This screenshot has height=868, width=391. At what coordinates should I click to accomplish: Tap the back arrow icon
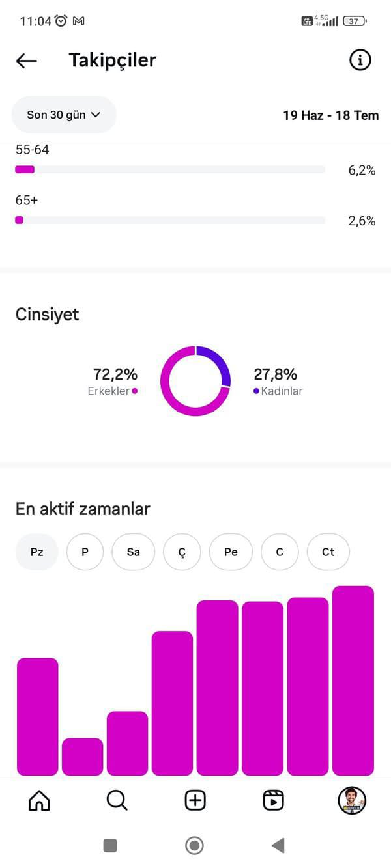27,61
